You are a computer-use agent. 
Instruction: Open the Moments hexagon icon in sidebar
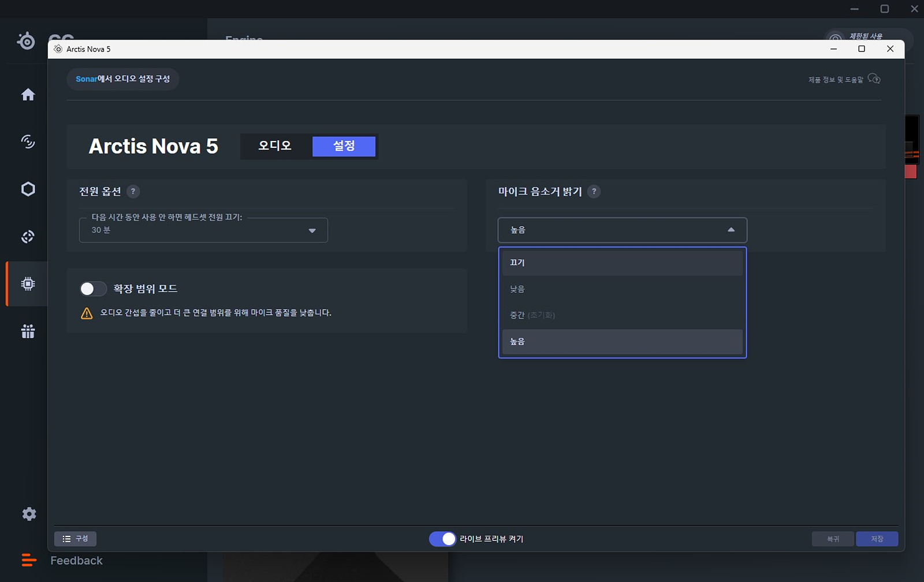(x=28, y=189)
